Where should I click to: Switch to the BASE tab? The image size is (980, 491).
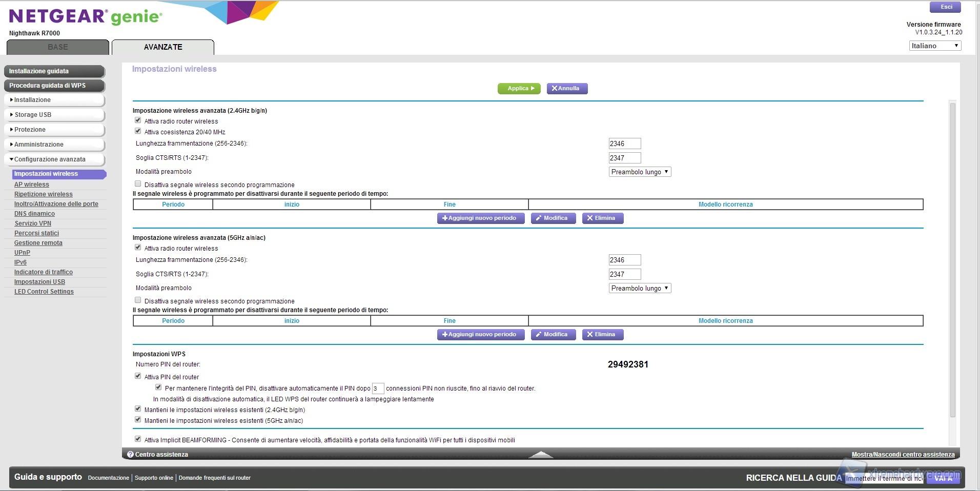click(58, 47)
